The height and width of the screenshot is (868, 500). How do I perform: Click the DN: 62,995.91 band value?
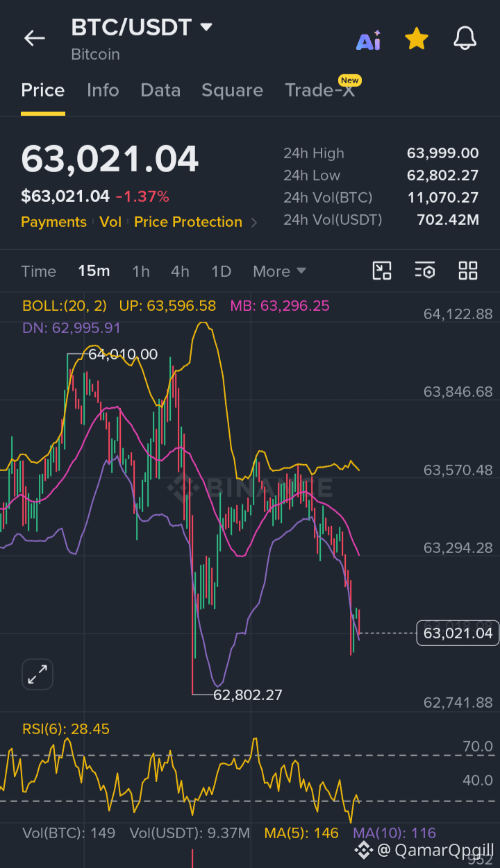tap(72, 327)
